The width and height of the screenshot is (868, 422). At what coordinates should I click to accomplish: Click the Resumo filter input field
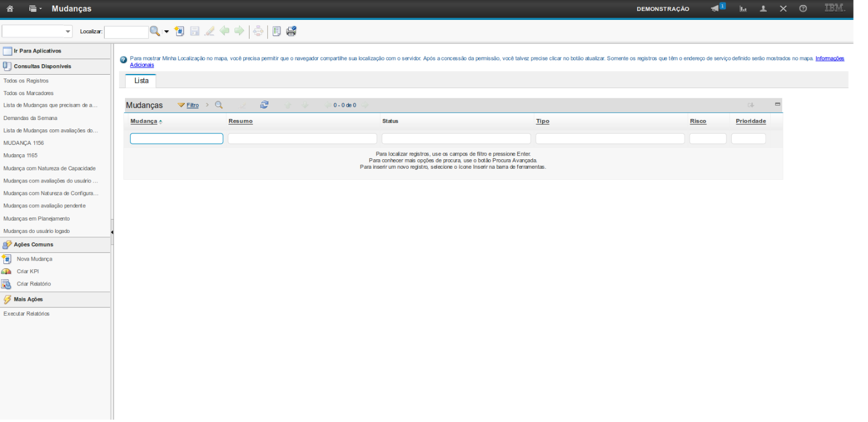tap(302, 139)
